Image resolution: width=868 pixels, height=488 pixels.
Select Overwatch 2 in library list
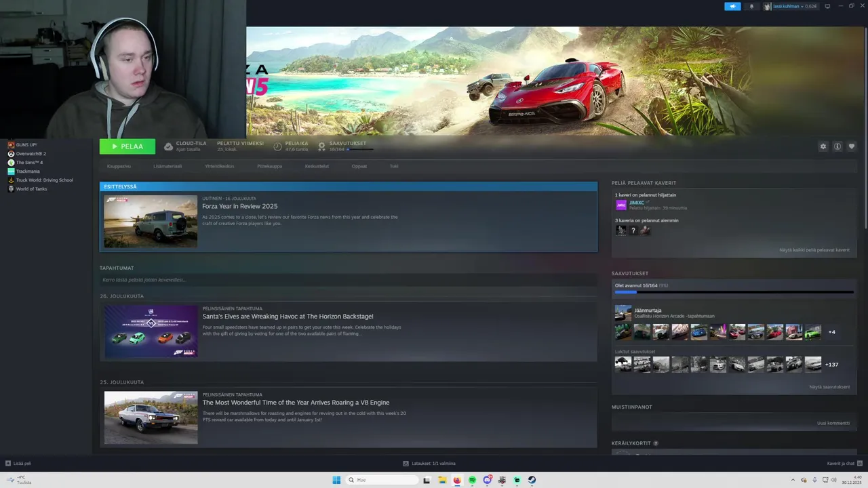pyautogui.click(x=26, y=154)
